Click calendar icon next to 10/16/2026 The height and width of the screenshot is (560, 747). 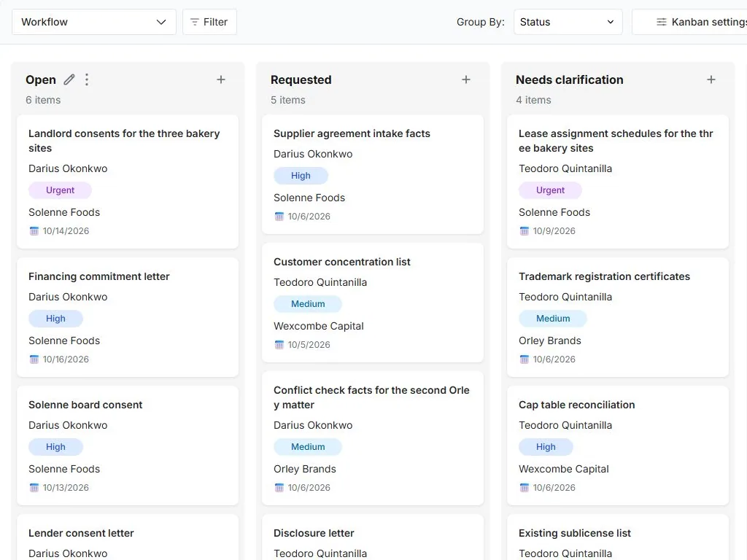pos(34,359)
